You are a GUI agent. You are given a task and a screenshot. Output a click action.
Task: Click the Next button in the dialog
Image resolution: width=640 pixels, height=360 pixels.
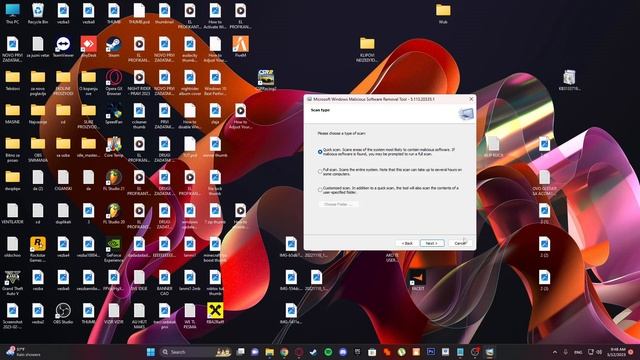tap(432, 243)
